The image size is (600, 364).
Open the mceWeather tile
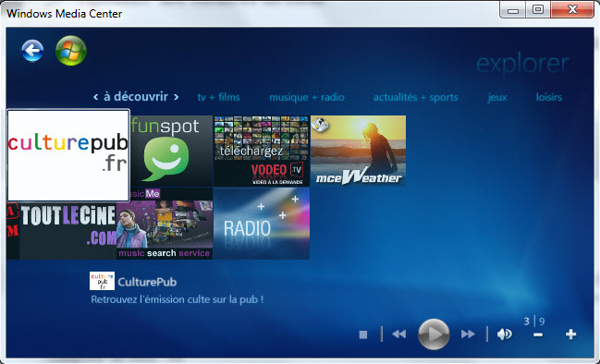click(x=358, y=151)
